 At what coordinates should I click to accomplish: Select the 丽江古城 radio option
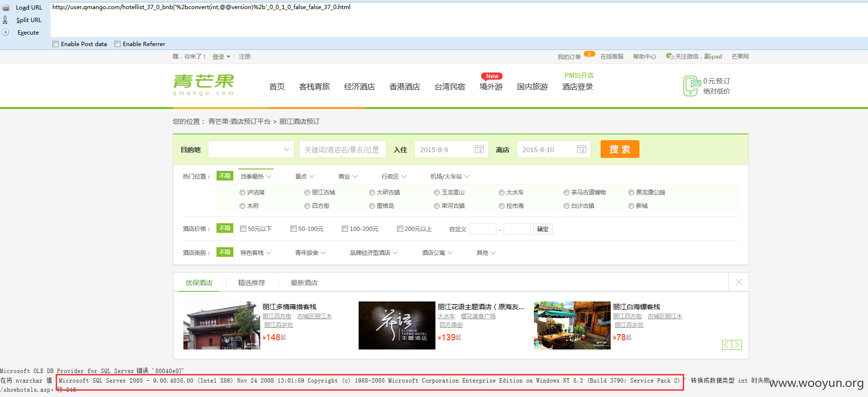[307, 192]
